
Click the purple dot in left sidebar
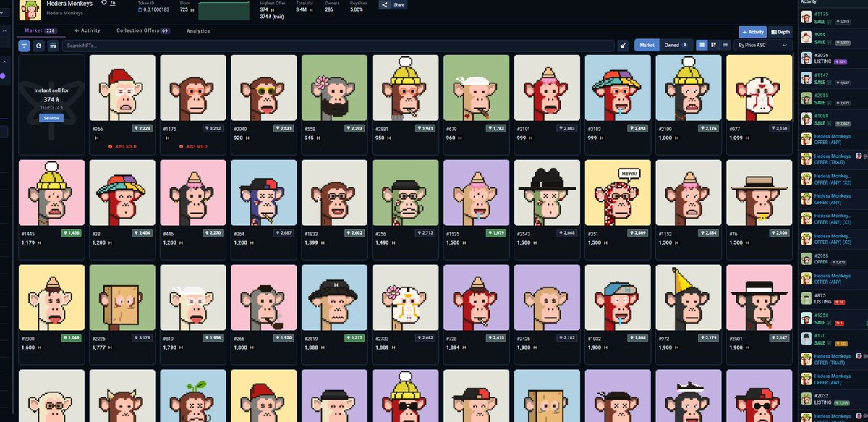2,75
